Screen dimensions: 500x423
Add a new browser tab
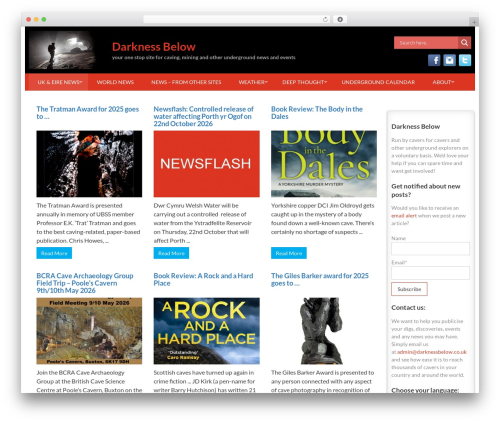pyautogui.click(x=474, y=22)
